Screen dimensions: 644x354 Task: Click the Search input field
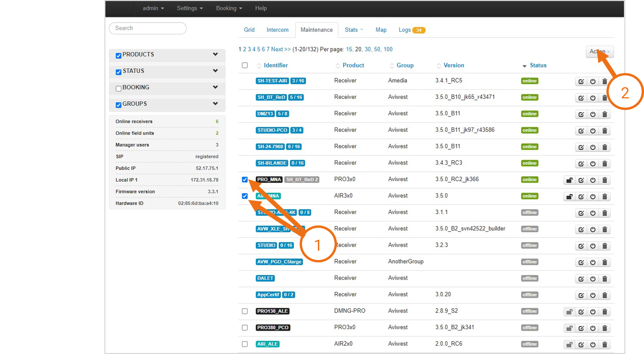click(x=148, y=28)
